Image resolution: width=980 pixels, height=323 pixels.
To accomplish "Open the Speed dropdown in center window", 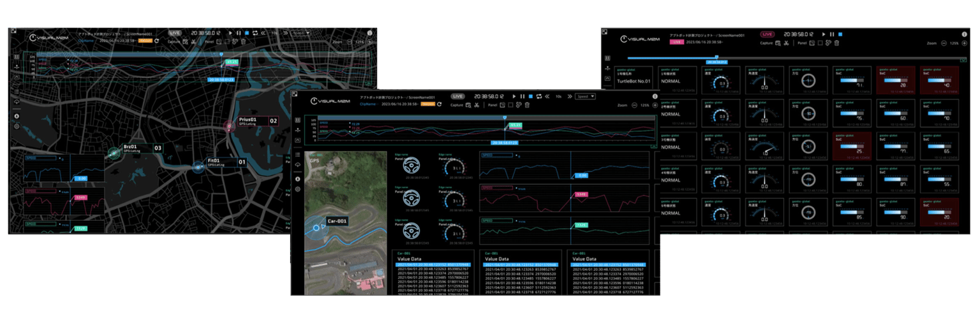I will click(585, 96).
